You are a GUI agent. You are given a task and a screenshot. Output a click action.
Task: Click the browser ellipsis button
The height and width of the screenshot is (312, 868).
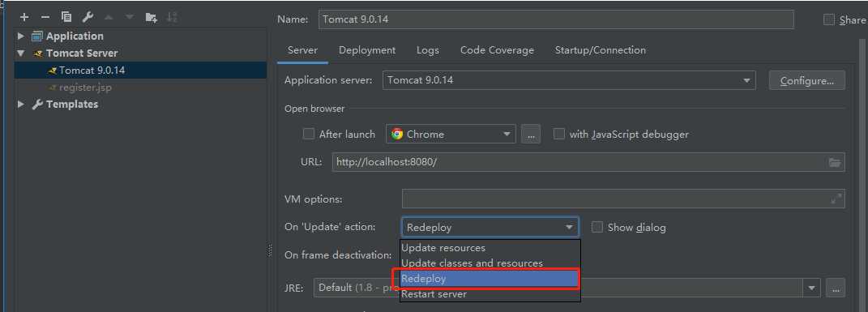(530, 134)
